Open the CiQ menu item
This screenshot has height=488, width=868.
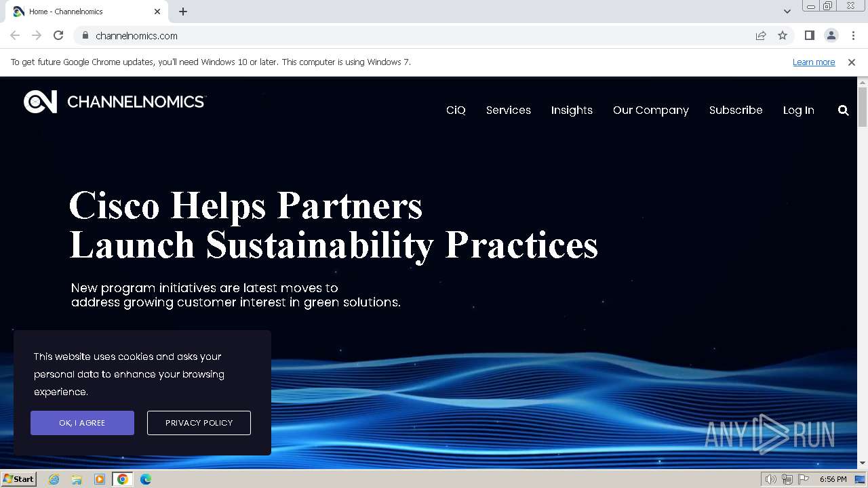click(456, 110)
